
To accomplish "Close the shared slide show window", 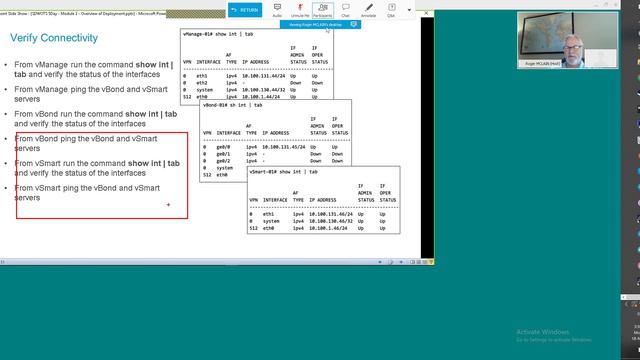I will tap(426, 13).
